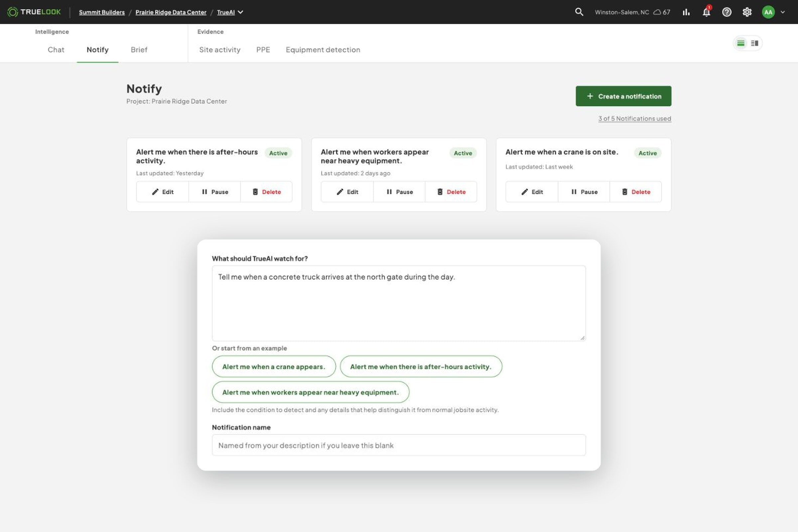Delete the crane on site notification
Image resolution: width=798 pixels, height=532 pixels.
click(x=635, y=192)
